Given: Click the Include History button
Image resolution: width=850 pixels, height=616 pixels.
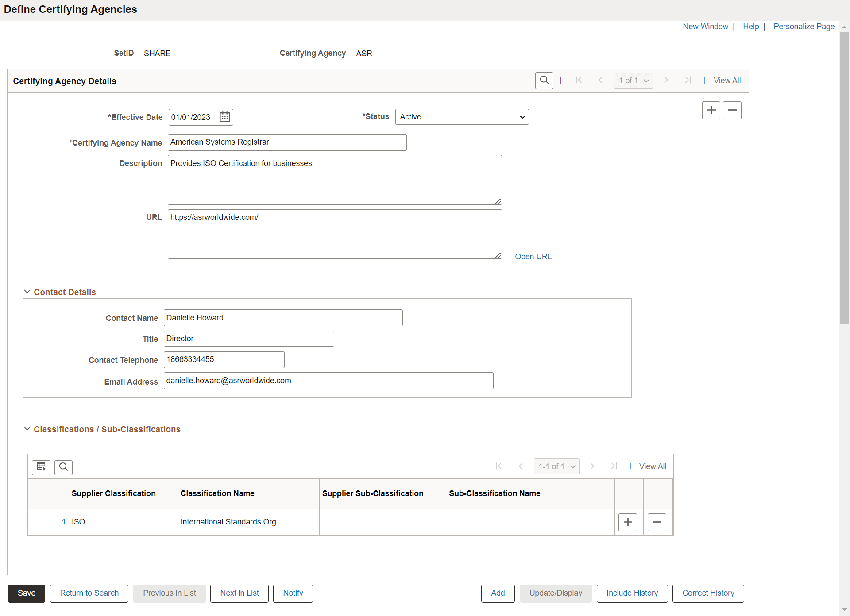Looking at the screenshot, I should pos(632,593).
